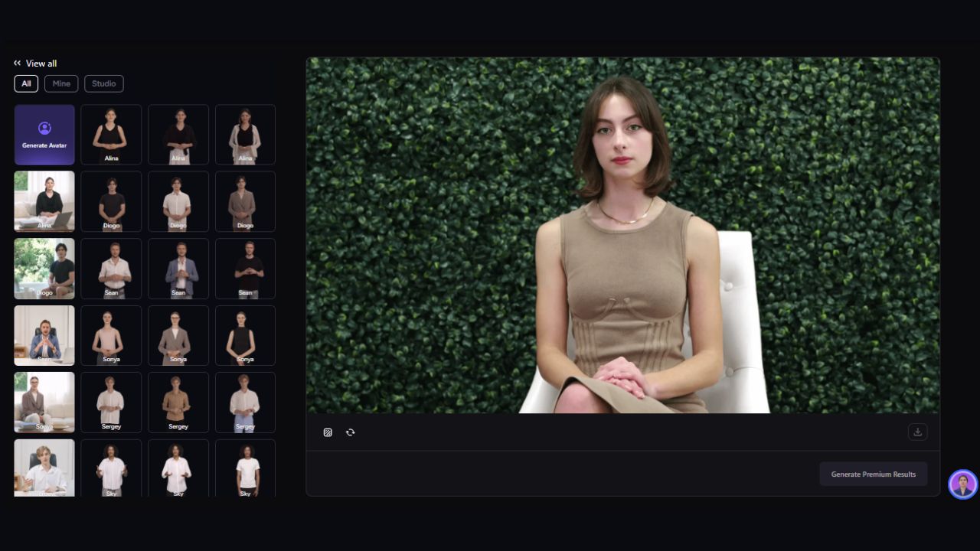Select the All filter tab

pyautogui.click(x=26, y=83)
